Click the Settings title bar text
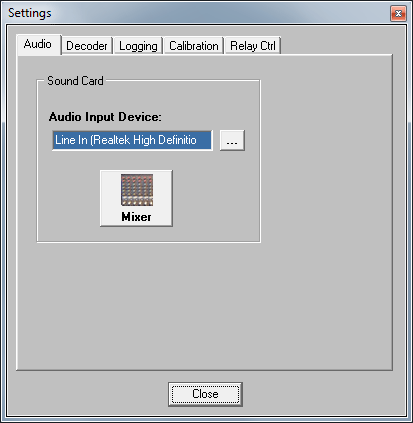Screen dimensions: 413x423 (30, 13)
